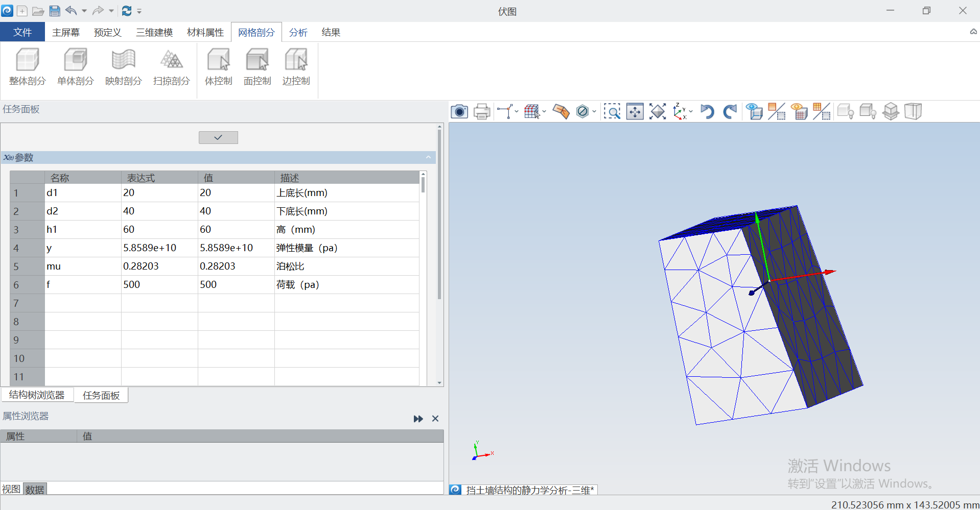The width and height of the screenshot is (980, 510).
Task: Run 整体剖分 meshing tool
Action: tap(28, 67)
